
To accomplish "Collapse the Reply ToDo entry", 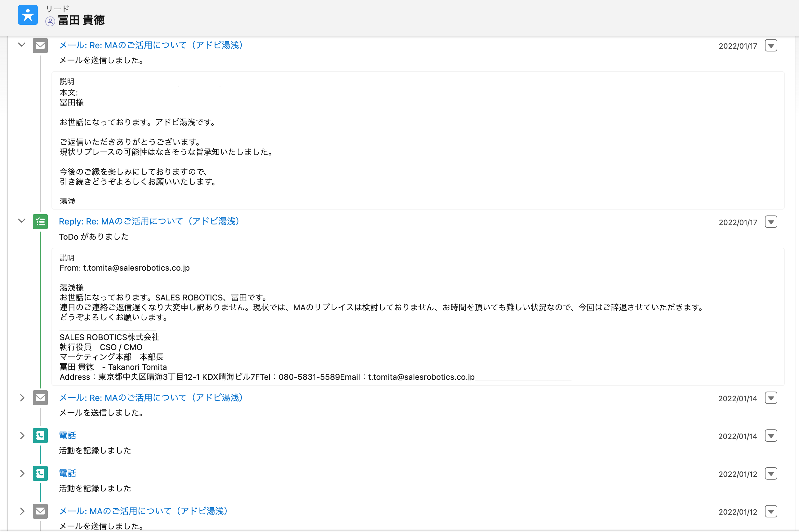I will 22,221.
